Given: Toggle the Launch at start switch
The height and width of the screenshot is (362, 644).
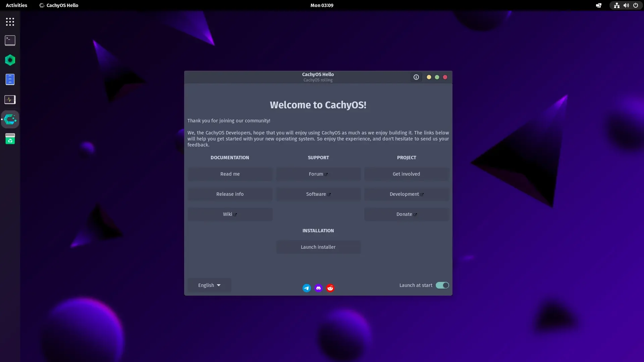Looking at the screenshot, I should point(442,285).
